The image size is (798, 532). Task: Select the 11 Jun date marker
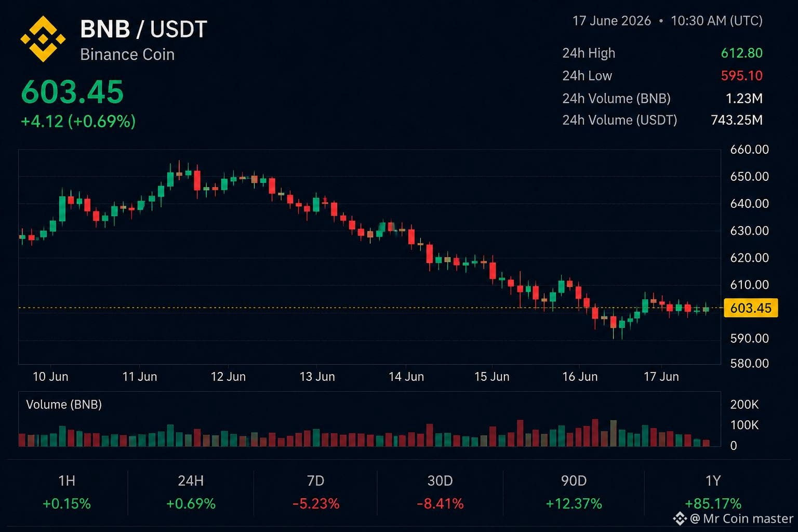[140, 377]
